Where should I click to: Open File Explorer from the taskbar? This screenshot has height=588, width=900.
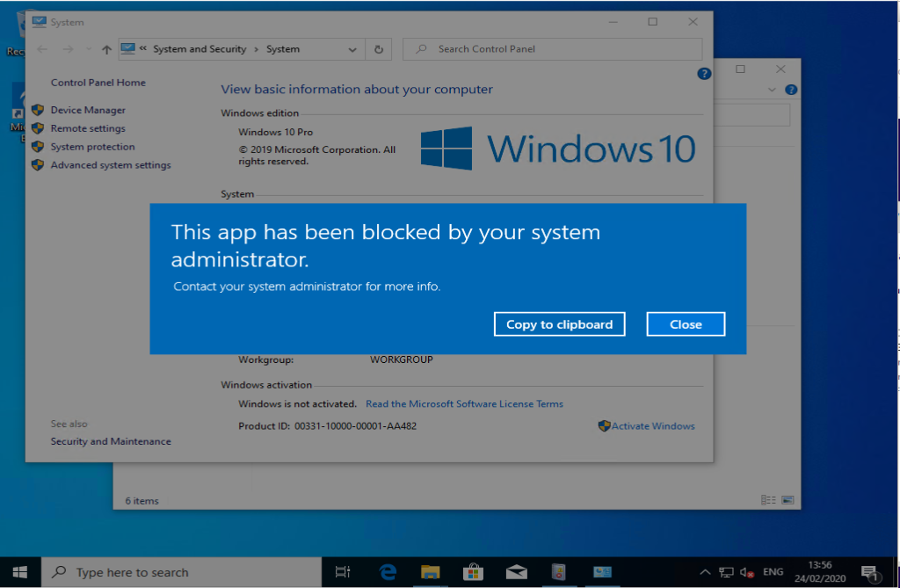pyautogui.click(x=430, y=572)
